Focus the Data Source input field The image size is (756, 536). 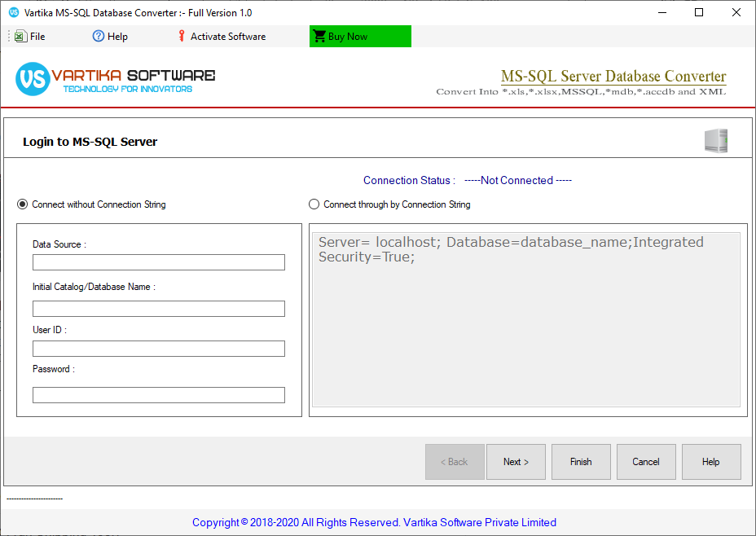[x=159, y=262]
